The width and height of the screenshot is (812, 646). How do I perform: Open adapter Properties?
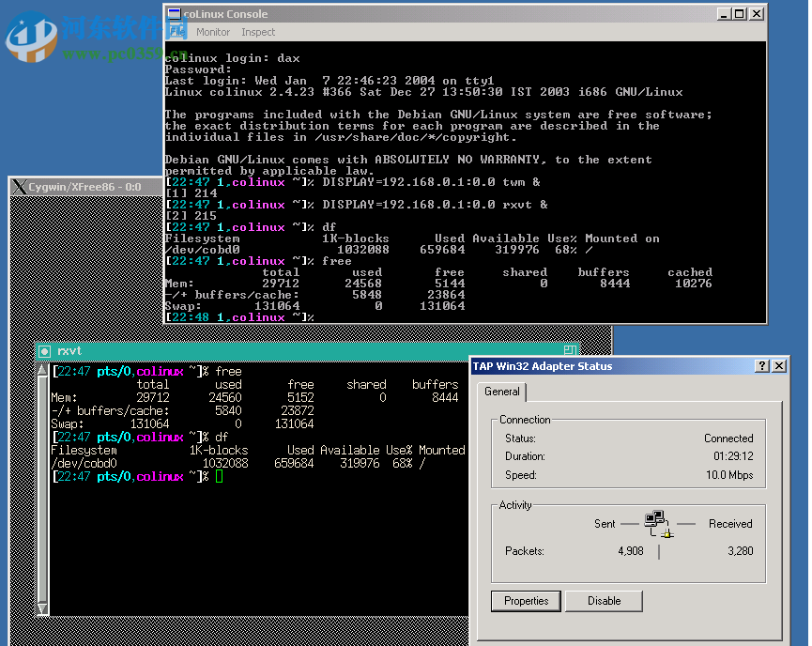pyautogui.click(x=526, y=601)
